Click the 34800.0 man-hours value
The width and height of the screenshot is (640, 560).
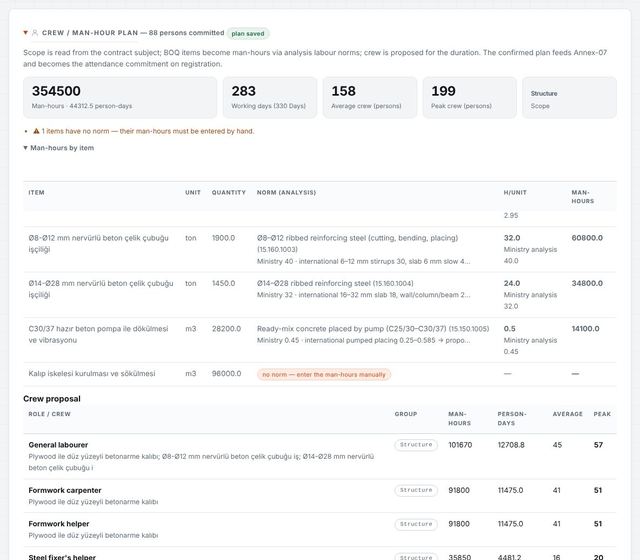pos(587,283)
